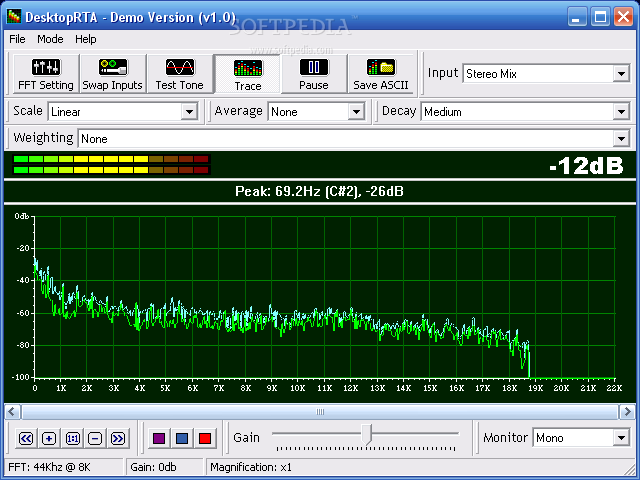The image size is (640, 480).
Task: Click the FFT: 44Khz @ 8K status text
Action: (49, 467)
